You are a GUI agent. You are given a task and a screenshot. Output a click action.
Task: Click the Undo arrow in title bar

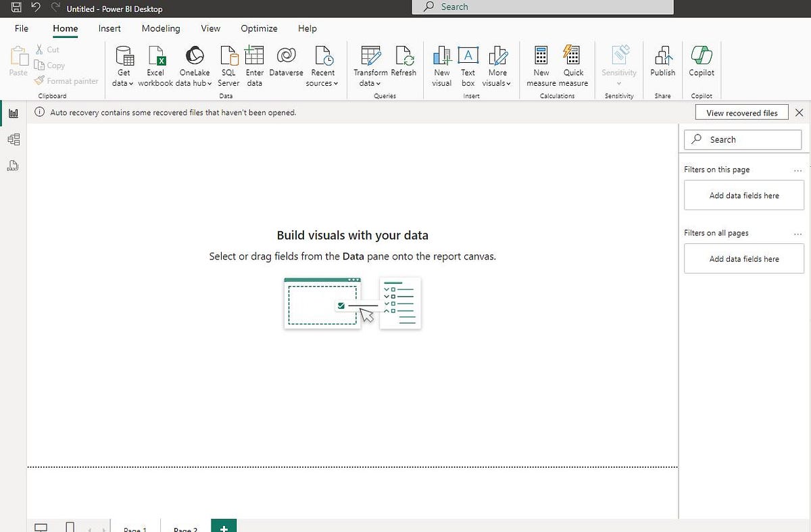pyautogui.click(x=36, y=8)
